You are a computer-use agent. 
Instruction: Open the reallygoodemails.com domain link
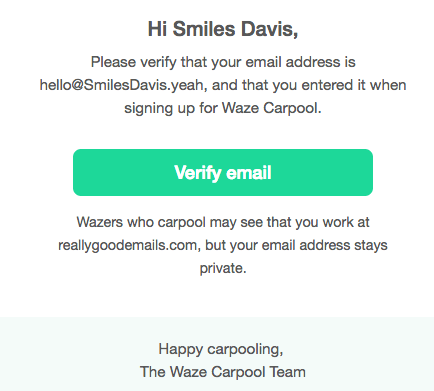point(127,245)
